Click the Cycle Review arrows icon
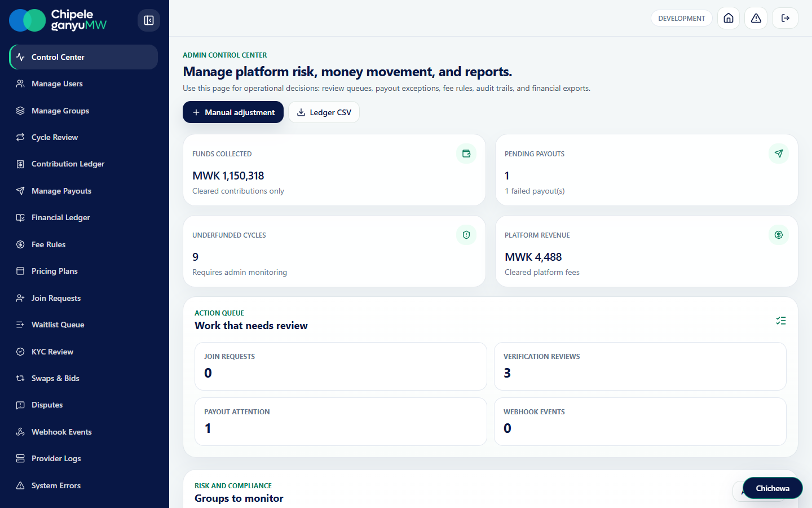The height and width of the screenshot is (508, 812). (20, 137)
